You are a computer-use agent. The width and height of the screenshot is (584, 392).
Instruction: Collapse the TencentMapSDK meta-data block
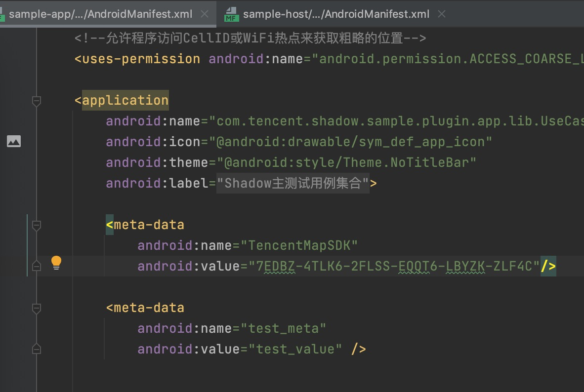(36, 226)
